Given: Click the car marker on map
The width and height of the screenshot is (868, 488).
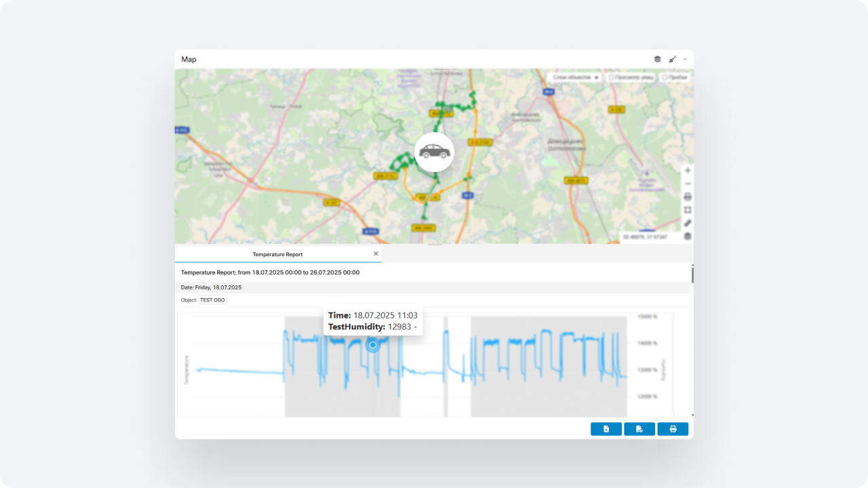Looking at the screenshot, I should point(434,152).
